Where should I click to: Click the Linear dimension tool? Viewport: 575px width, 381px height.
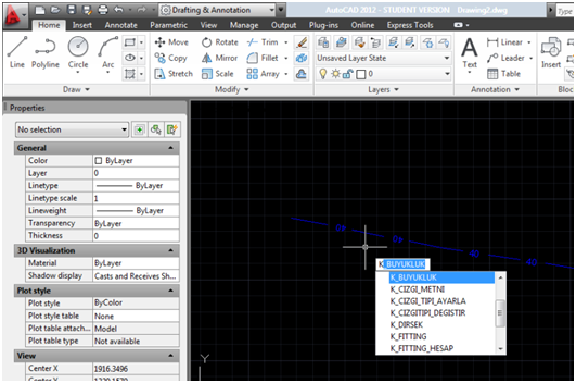point(505,42)
